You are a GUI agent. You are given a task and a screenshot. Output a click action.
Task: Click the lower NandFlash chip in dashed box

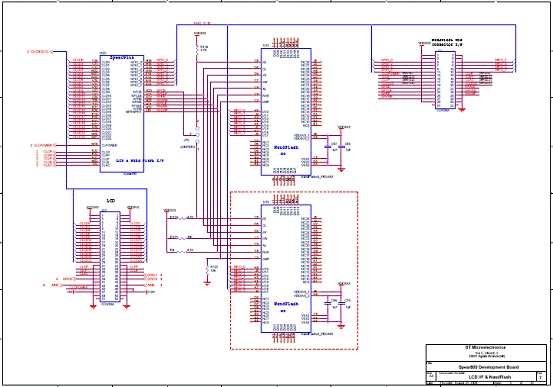286,268
